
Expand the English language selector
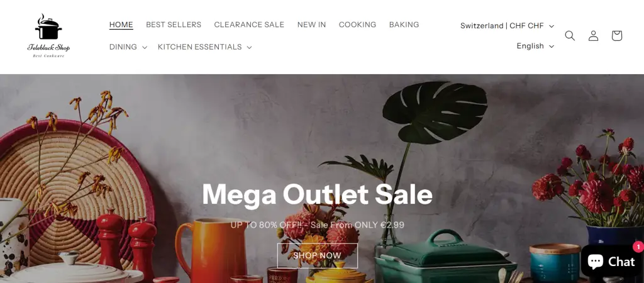click(535, 46)
